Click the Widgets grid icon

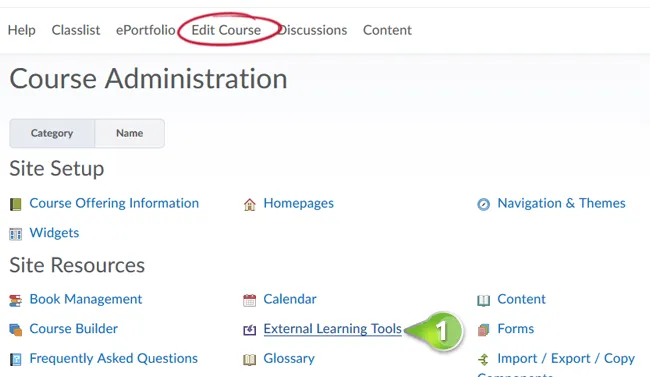(15, 234)
